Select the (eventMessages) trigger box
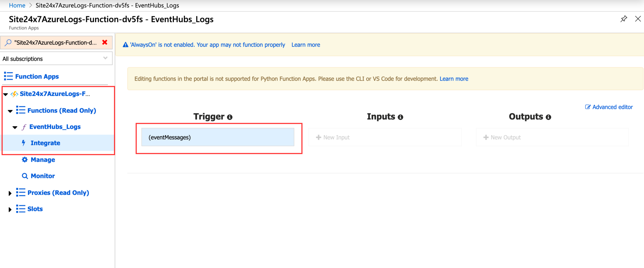The image size is (644, 268). [x=218, y=137]
